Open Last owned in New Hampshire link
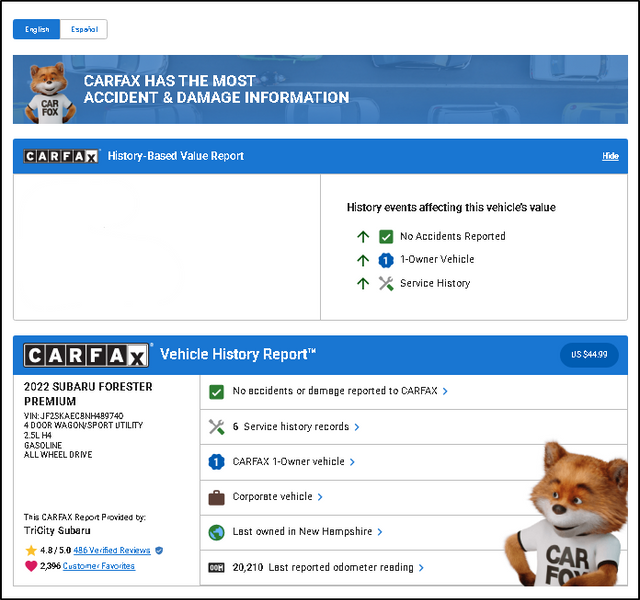This screenshot has height=600, width=640. point(302,531)
